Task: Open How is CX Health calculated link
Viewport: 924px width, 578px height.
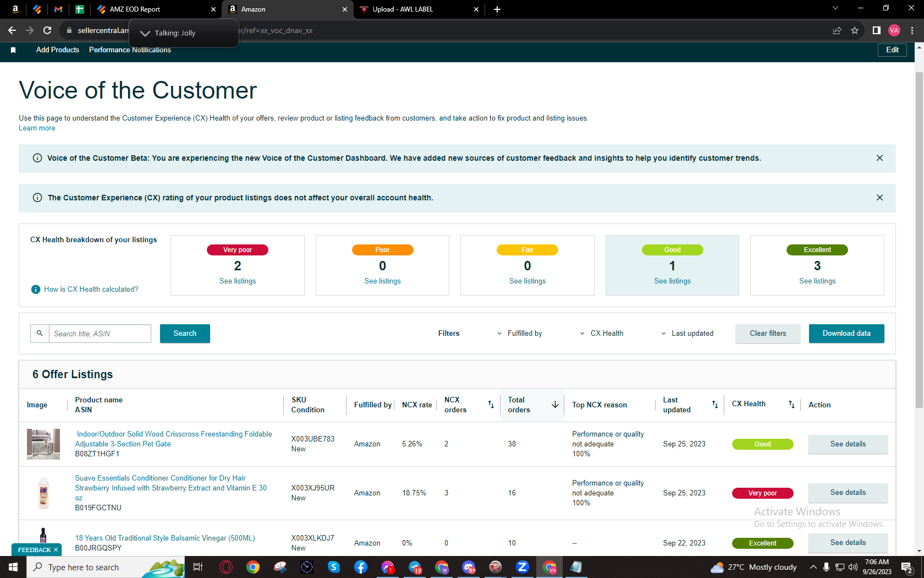Action: pos(91,290)
